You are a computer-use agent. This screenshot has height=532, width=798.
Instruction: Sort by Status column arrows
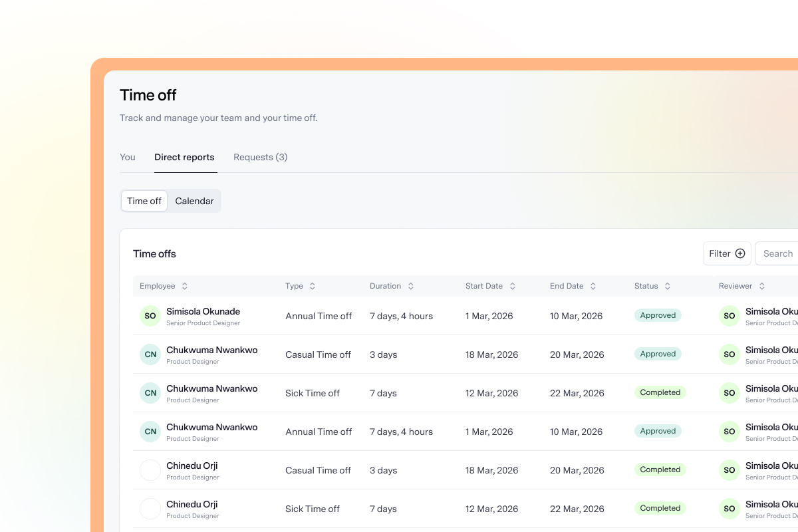[668, 286]
